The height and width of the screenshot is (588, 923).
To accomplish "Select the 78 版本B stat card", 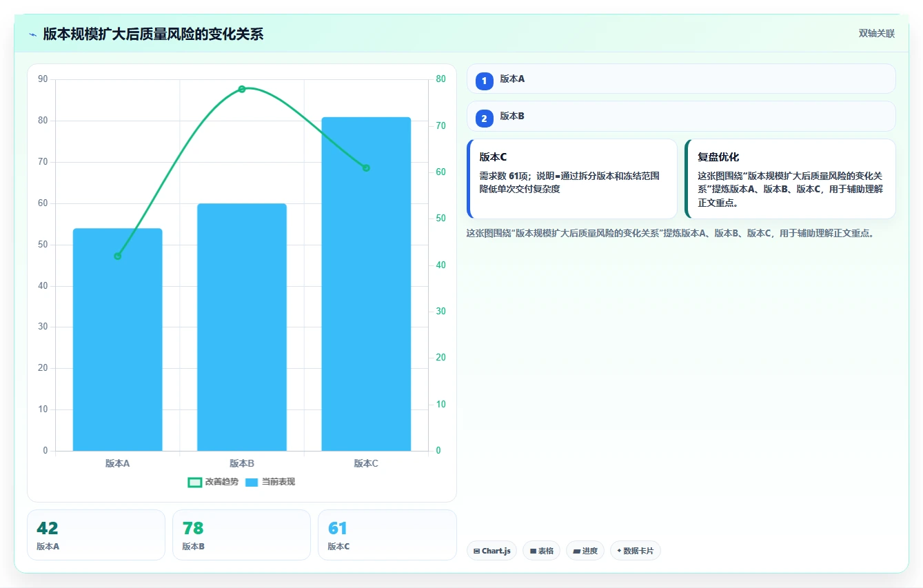I will (241, 535).
